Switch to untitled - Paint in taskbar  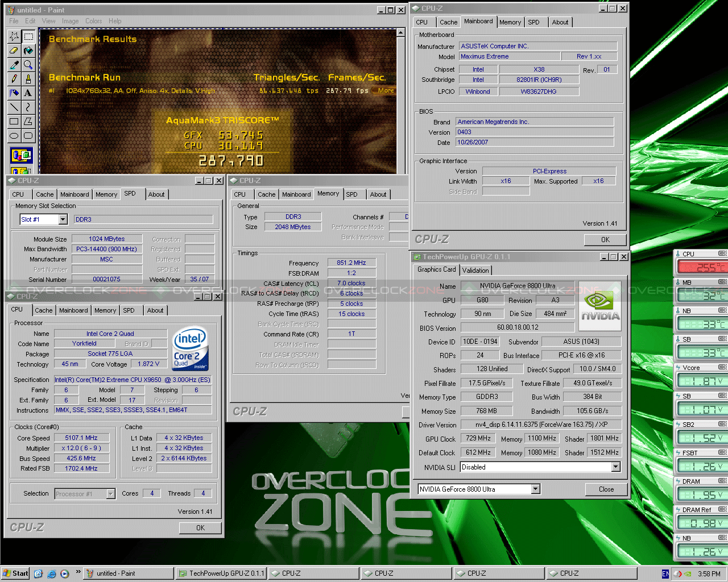tap(129, 573)
